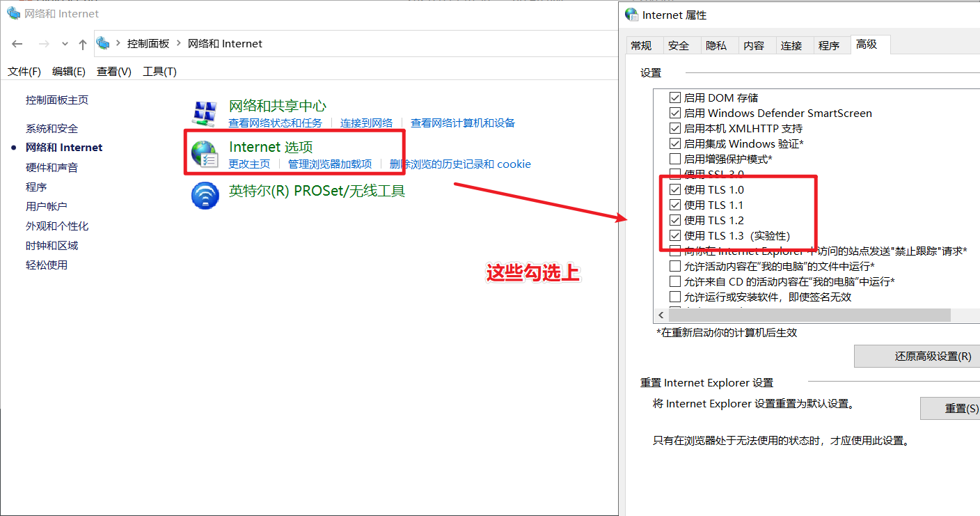Open the 文件(F) menu
The height and width of the screenshot is (516, 980).
coord(24,72)
